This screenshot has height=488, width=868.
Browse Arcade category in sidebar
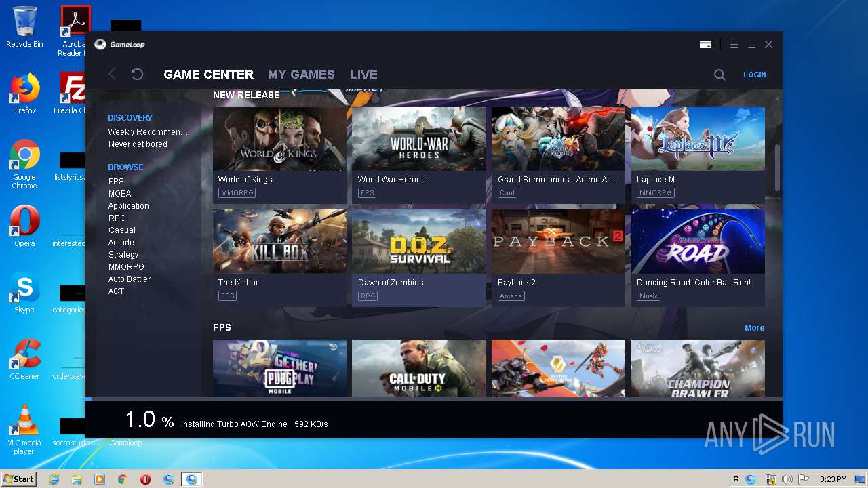[121, 243]
